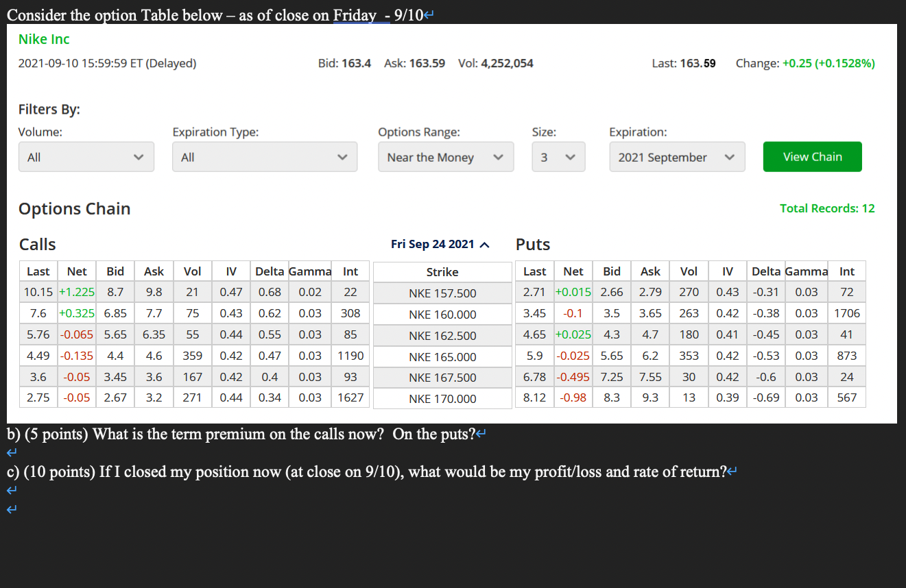
Task: Click question b) about term premium
Action: coord(241,434)
